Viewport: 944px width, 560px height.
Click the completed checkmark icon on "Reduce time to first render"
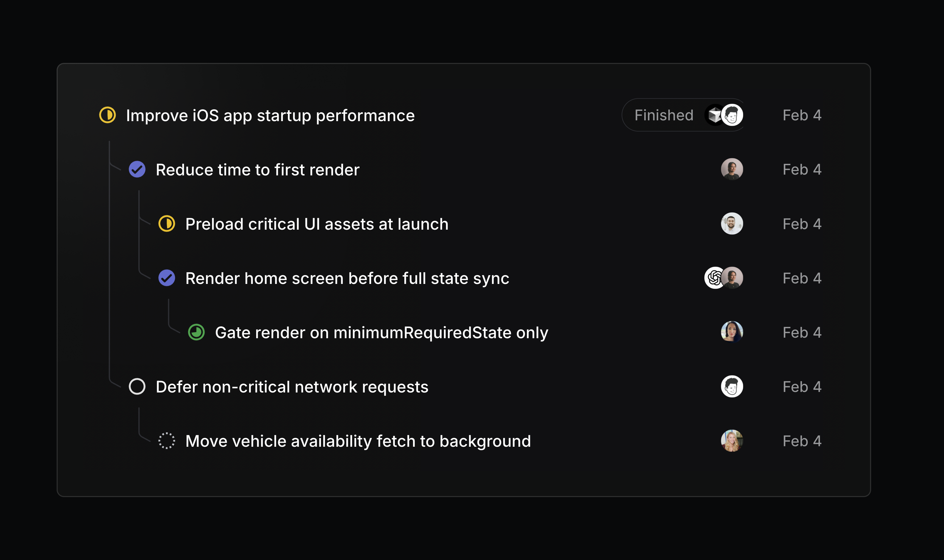coord(137,169)
